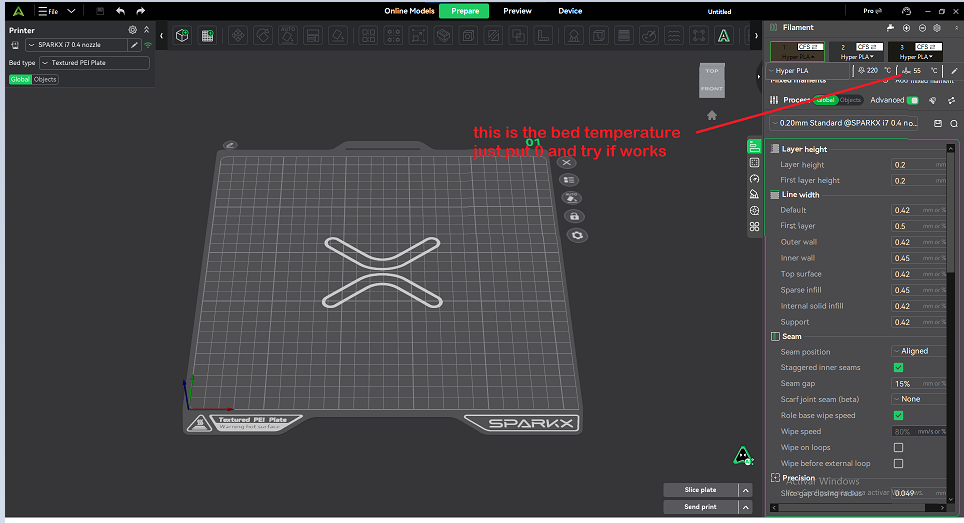Open the File menu
The image size is (964, 523).
click(48, 11)
